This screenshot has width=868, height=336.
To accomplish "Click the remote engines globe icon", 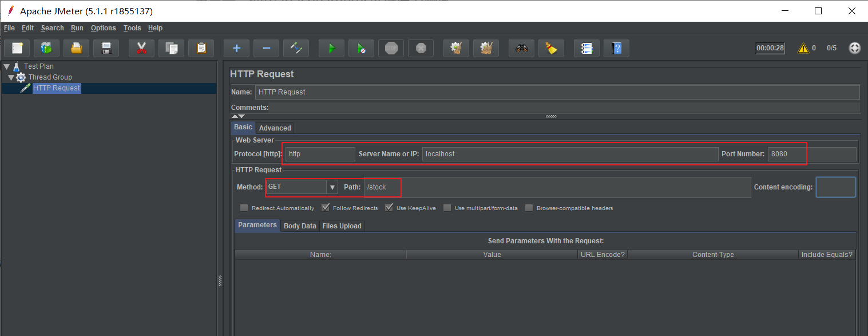I will (x=854, y=48).
